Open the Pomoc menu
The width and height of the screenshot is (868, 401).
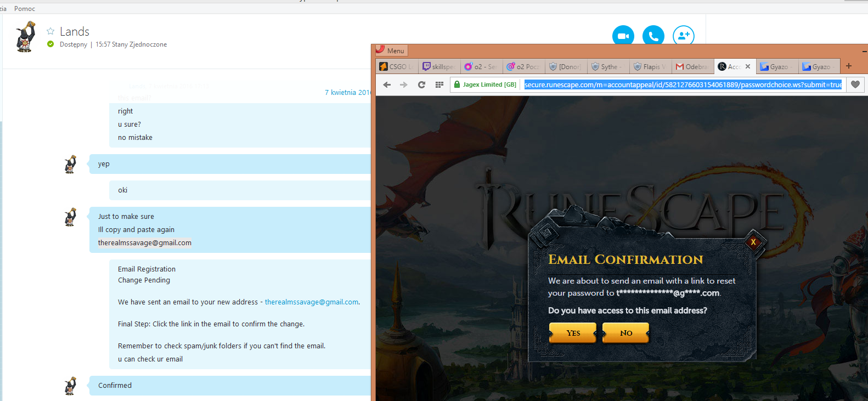pos(25,9)
